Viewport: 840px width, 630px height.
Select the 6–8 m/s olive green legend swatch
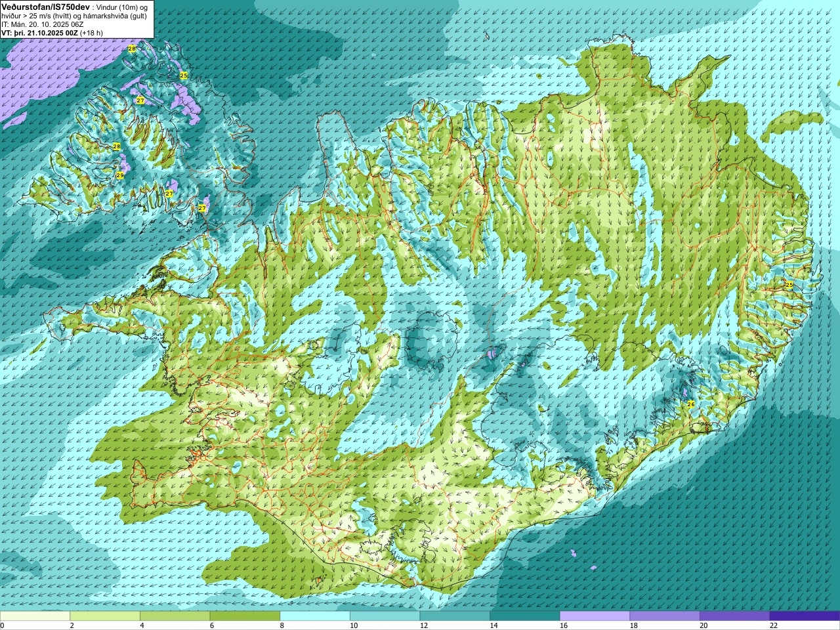[245, 616]
